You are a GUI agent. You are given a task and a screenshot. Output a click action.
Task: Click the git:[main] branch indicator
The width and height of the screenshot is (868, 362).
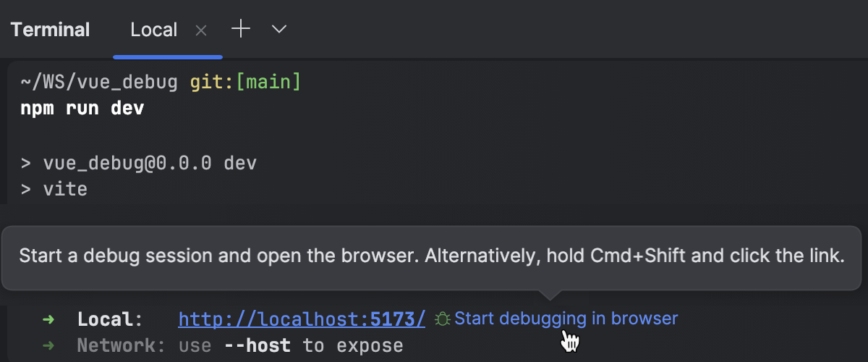[x=244, y=82]
